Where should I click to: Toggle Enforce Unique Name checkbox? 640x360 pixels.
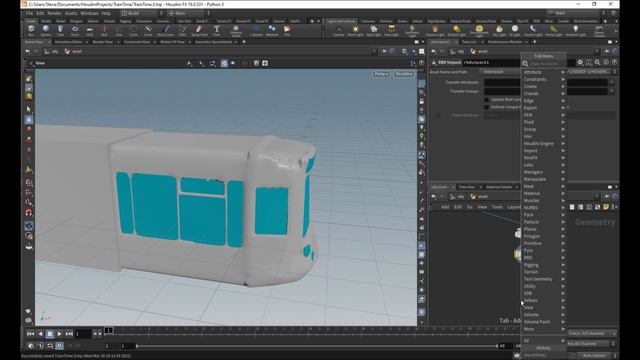pyautogui.click(x=486, y=107)
